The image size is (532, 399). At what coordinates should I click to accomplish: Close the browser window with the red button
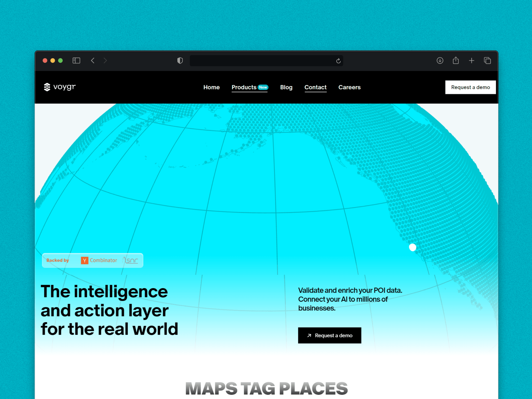tap(45, 60)
